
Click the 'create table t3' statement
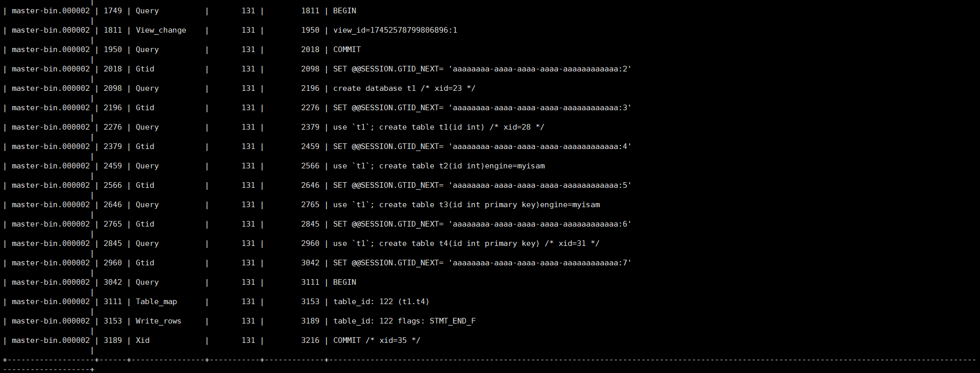467,205
